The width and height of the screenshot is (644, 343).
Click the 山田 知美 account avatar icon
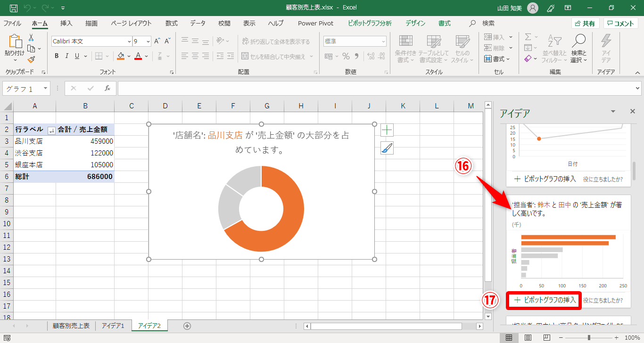coord(532,8)
